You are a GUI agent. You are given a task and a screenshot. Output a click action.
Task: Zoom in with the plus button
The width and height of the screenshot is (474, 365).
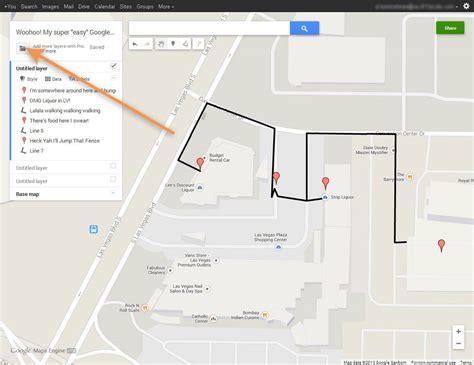[458, 331]
